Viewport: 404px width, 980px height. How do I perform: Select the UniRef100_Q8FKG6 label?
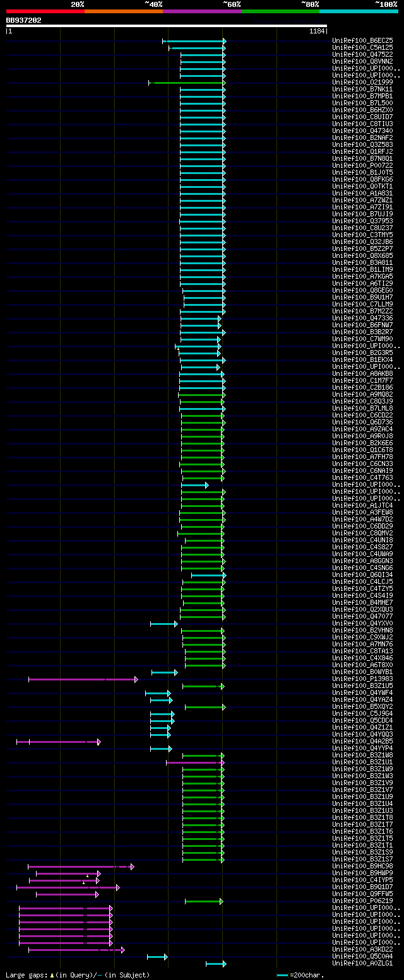tap(362, 179)
